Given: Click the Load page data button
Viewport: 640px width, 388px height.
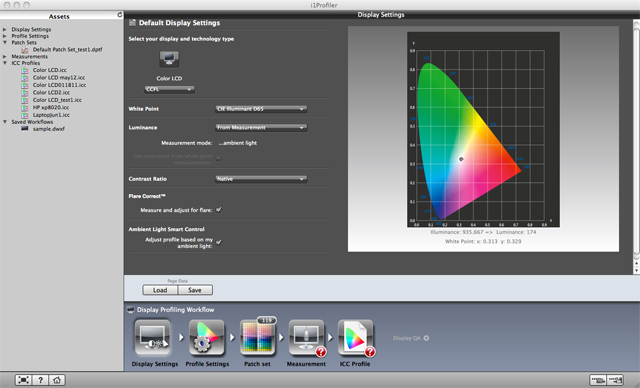Looking at the screenshot, I should click(160, 290).
